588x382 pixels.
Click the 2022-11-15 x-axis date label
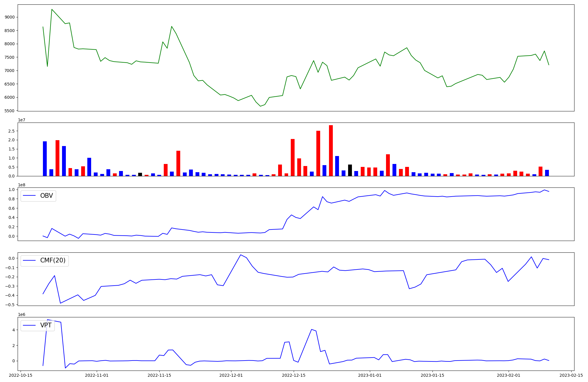[159, 375]
